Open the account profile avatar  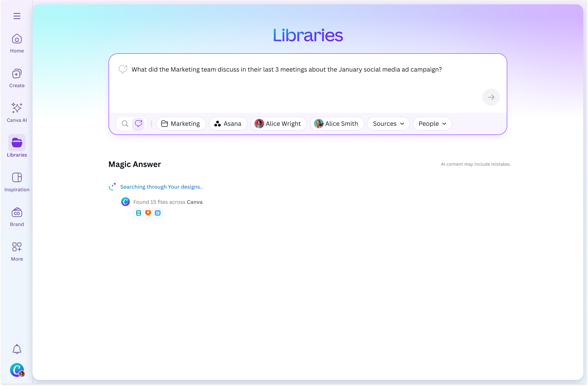pos(17,370)
